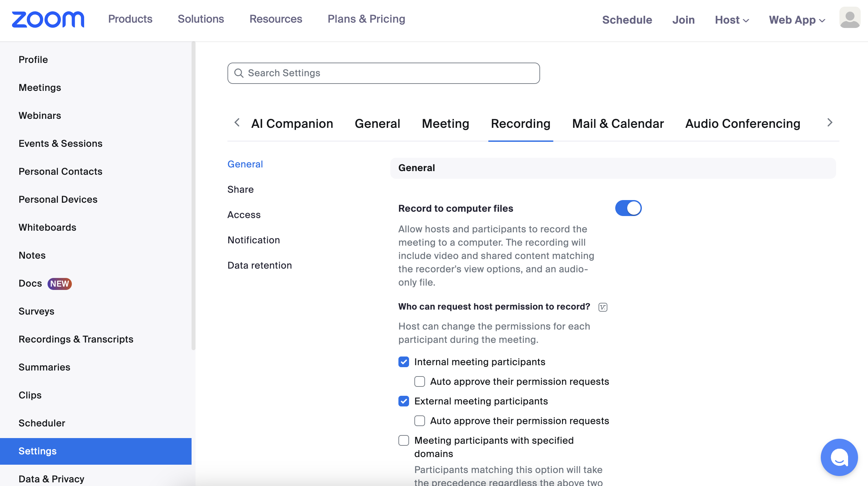Click the info icon next to host permission question
This screenshot has height=486, width=868.
pyautogui.click(x=603, y=307)
